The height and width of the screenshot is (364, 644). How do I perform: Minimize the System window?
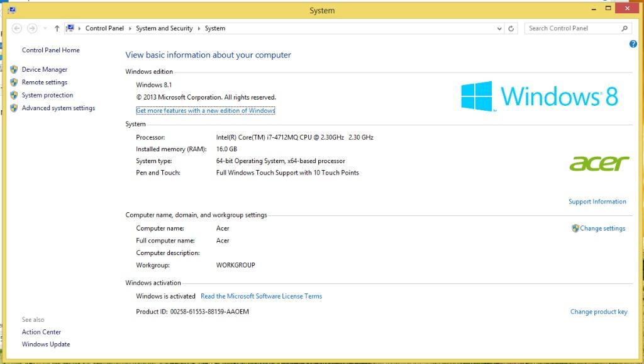tap(594, 9)
